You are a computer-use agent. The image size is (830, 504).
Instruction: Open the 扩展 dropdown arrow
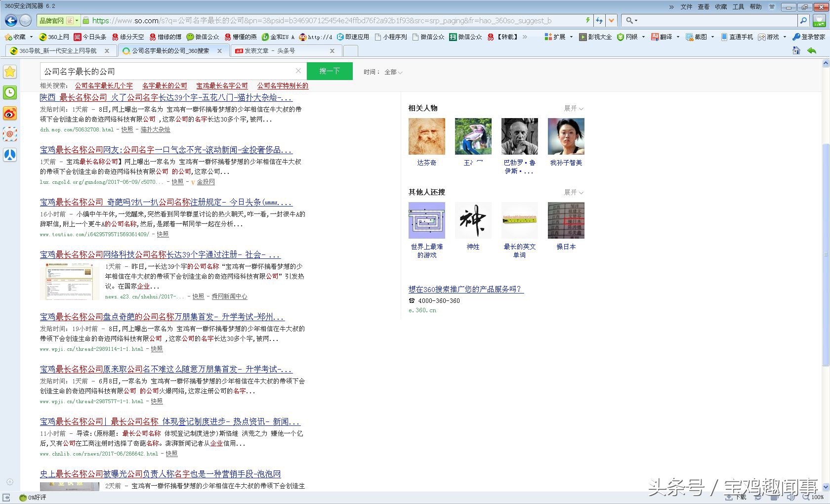tap(571, 37)
